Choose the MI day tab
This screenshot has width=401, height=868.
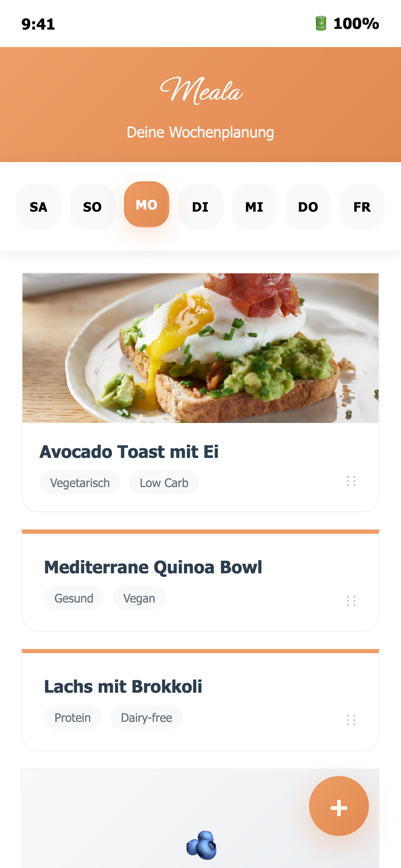click(254, 207)
